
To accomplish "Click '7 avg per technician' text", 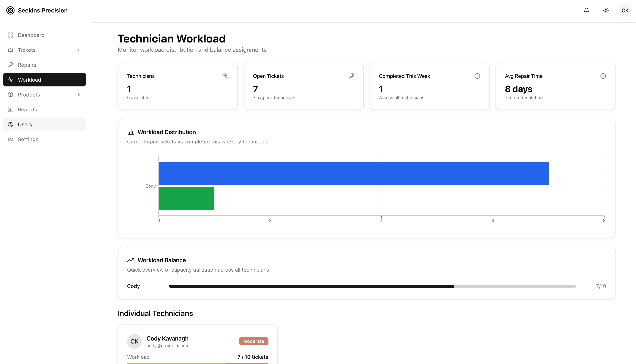I will tap(274, 98).
